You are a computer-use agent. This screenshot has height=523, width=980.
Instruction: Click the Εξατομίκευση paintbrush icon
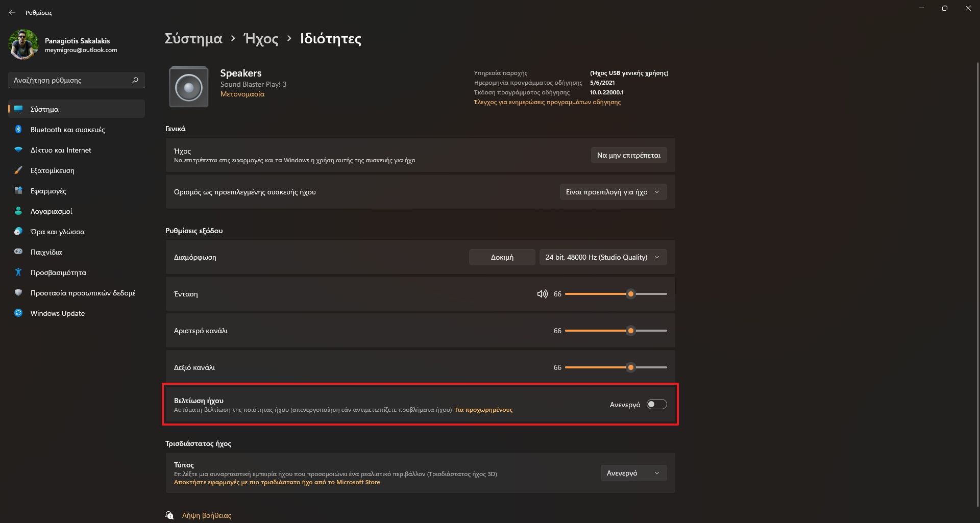click(x=18, y=170)
